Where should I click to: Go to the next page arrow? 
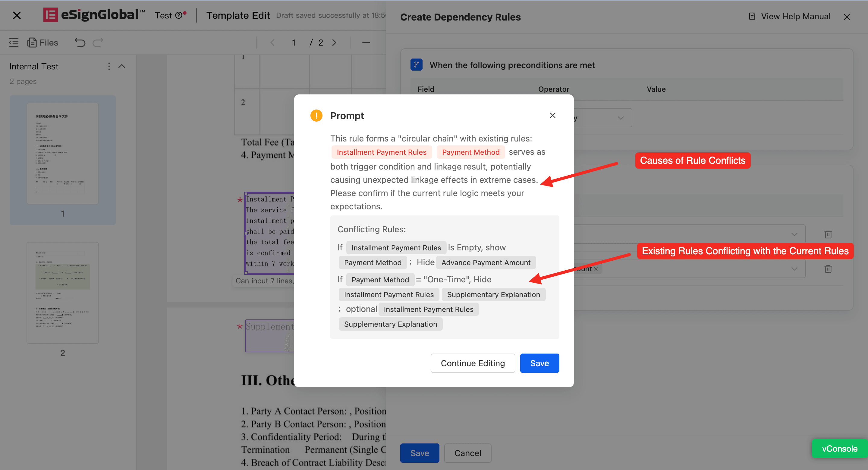pos(334,43)
